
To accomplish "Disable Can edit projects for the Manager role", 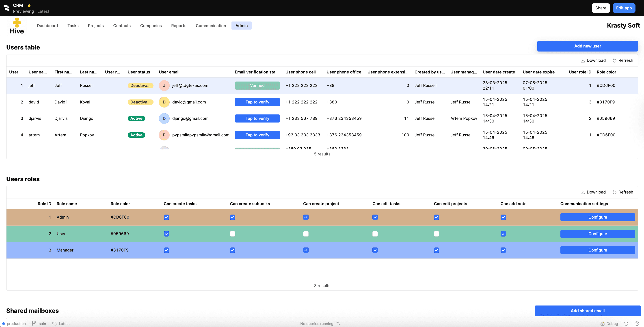I will coord(436,250).
